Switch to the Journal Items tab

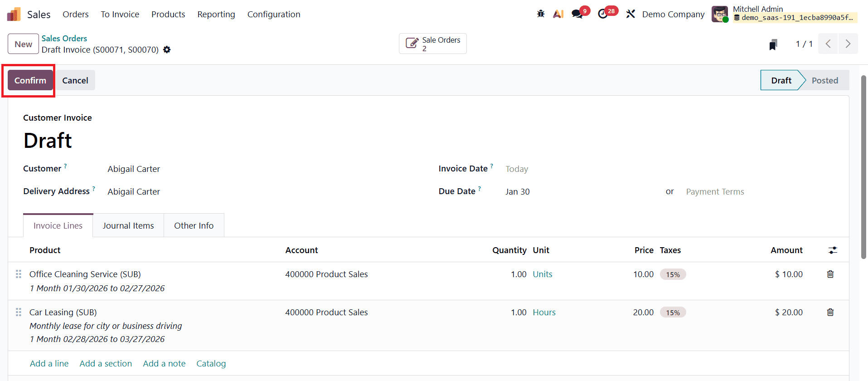click(128, 225)
